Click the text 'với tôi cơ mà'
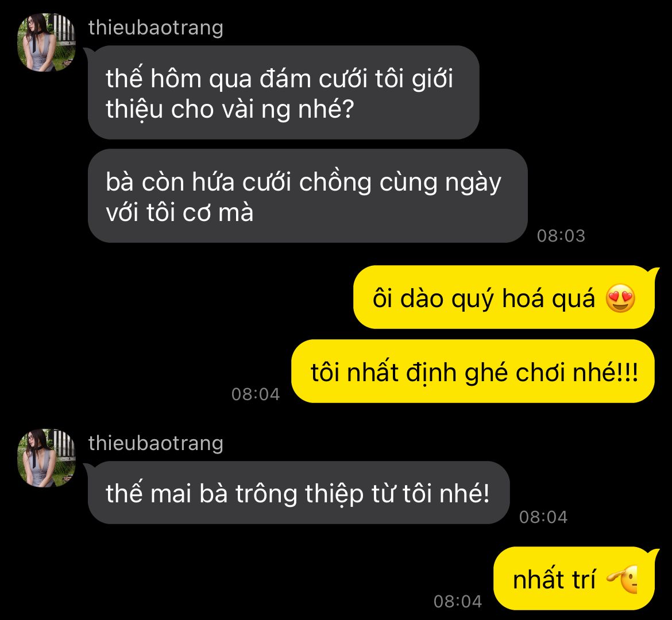Screen dimensions: 672x620 pyautogui.click(x=180, y=212)
